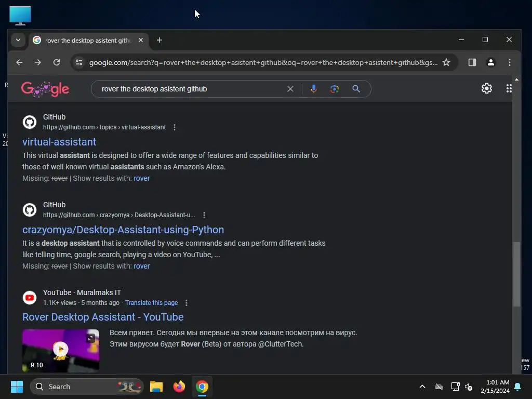Viewport: 532px width, 399px height.
Task: Show hidden system tray icons
Action: (422, 387)
